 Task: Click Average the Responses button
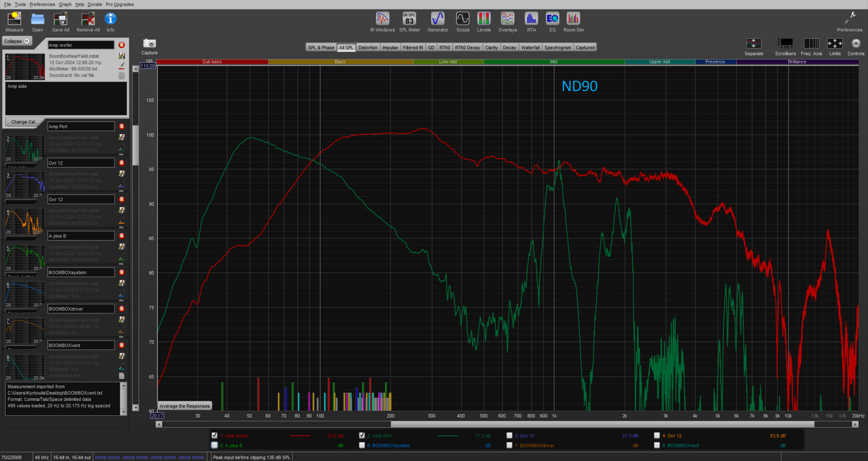[184, 406]
